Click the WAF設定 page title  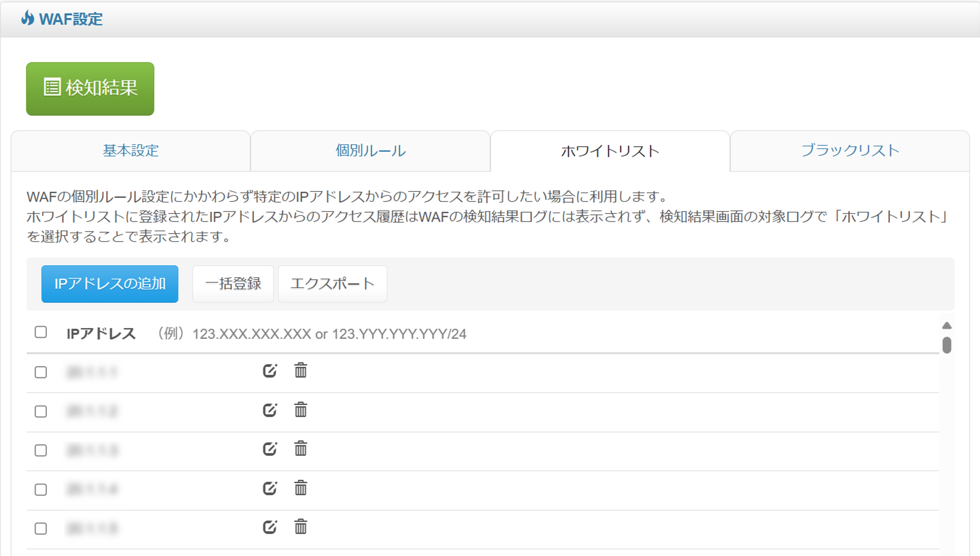coord(71,19)
